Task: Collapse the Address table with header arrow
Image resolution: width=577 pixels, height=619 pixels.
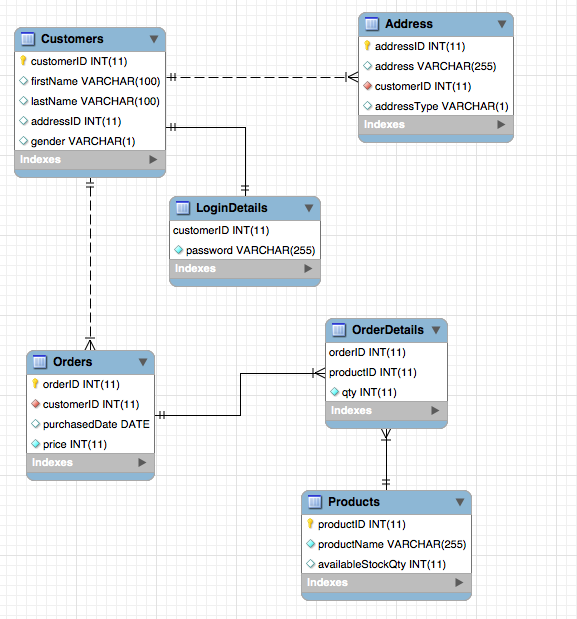Action: pos(502,24)
